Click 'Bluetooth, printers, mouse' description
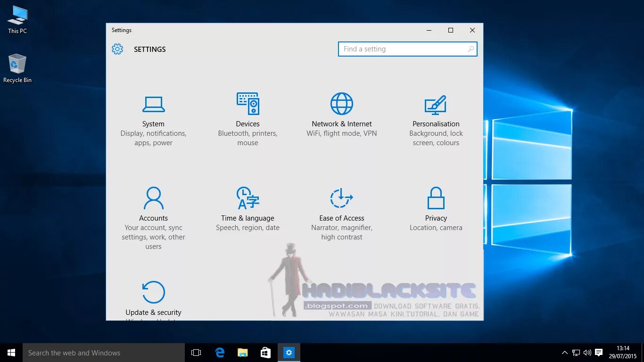 click(248, 138)
